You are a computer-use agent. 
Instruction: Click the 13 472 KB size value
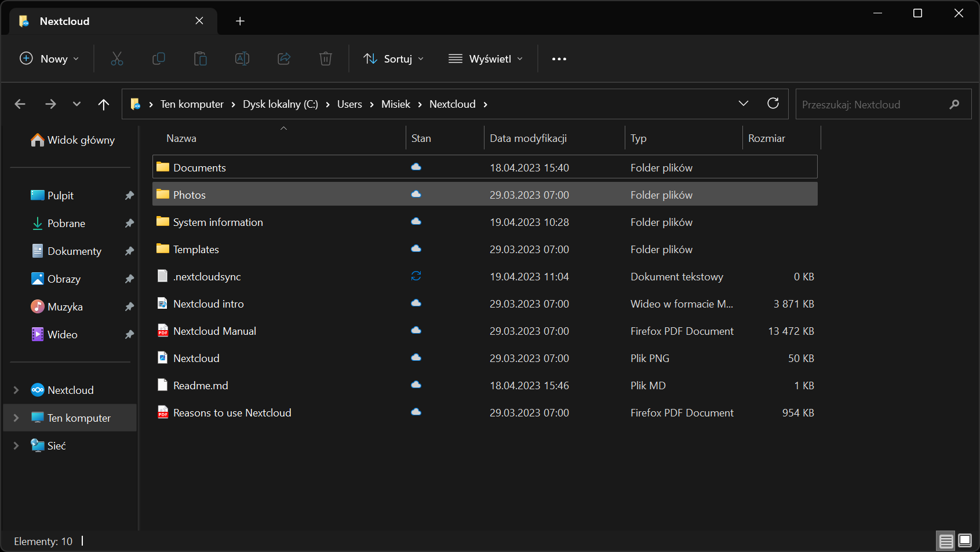pos(791,331)
